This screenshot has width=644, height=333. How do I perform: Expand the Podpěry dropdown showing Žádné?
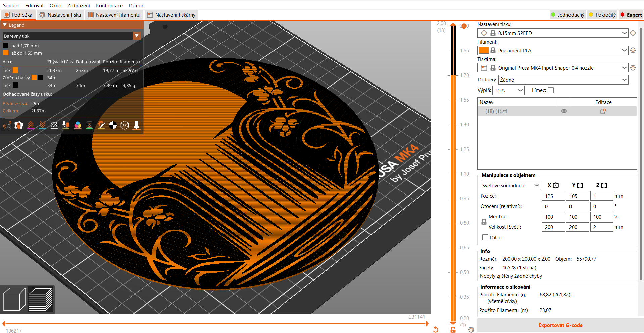[624, 80]
